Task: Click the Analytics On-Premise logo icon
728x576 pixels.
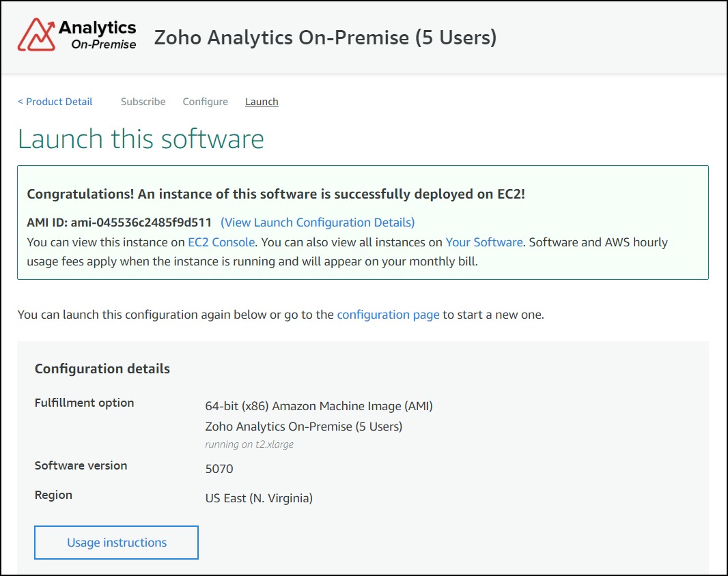Action: (36, 33)
